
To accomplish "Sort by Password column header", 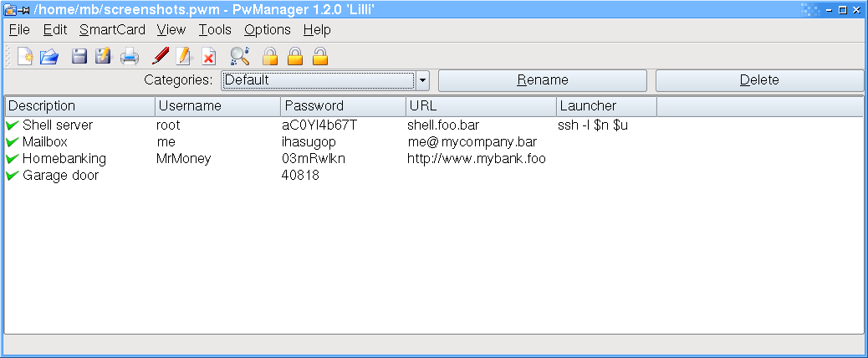I will (x=344, y=106).
